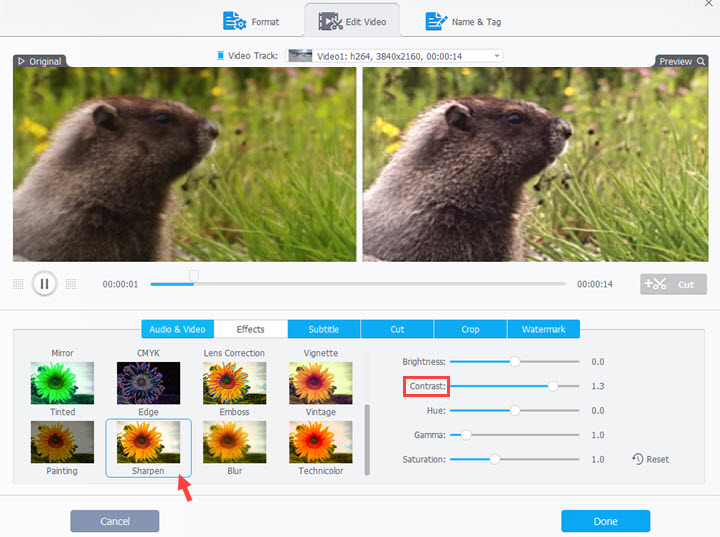Select the Effects tab

(x=251, y=329)
